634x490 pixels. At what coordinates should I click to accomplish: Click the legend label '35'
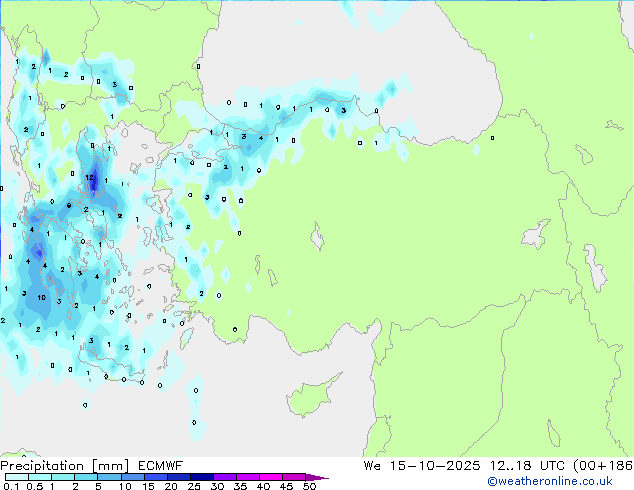click(240, 486)
